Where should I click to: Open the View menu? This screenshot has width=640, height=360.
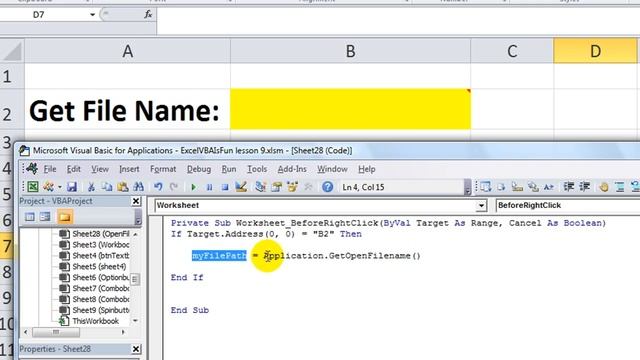pyautogui.click(x=100, y=169)
